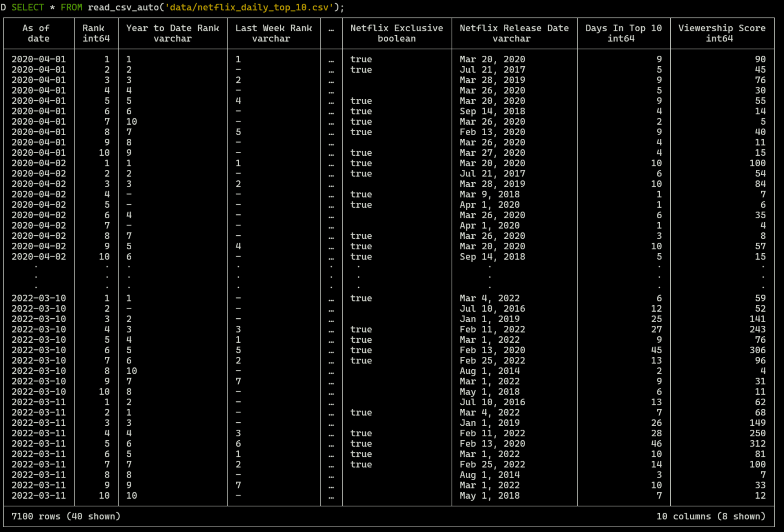This screenshot has height=532, width=784.
Task: Click viewership score 149
Action: coord(757,423)
